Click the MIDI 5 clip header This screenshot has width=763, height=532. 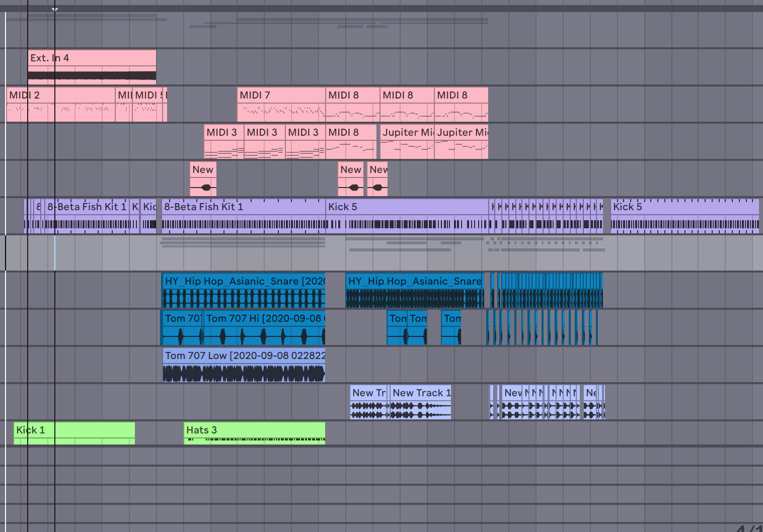(x=148, y=95)
